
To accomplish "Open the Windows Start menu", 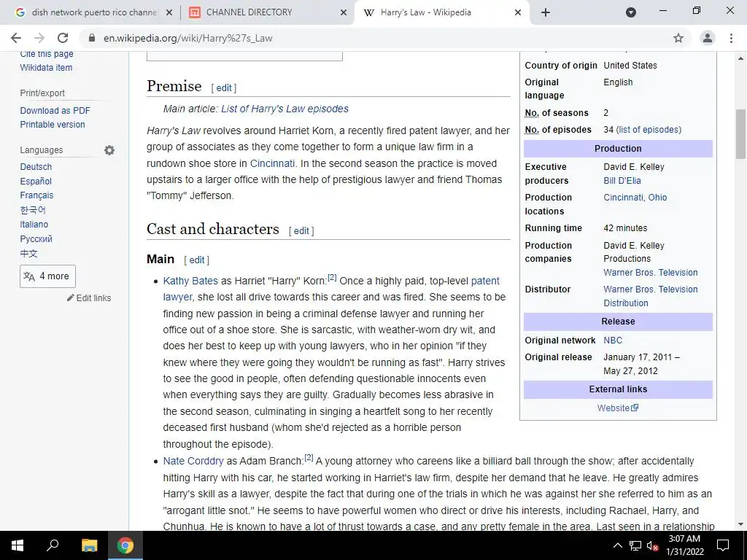I will [18, 545].
